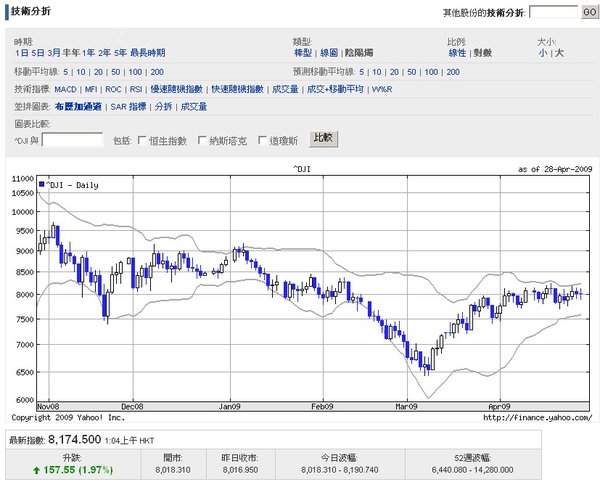Click the ^DJI 與 comparison input box
The image size is (600, 490).
click(x=72, y=140)
